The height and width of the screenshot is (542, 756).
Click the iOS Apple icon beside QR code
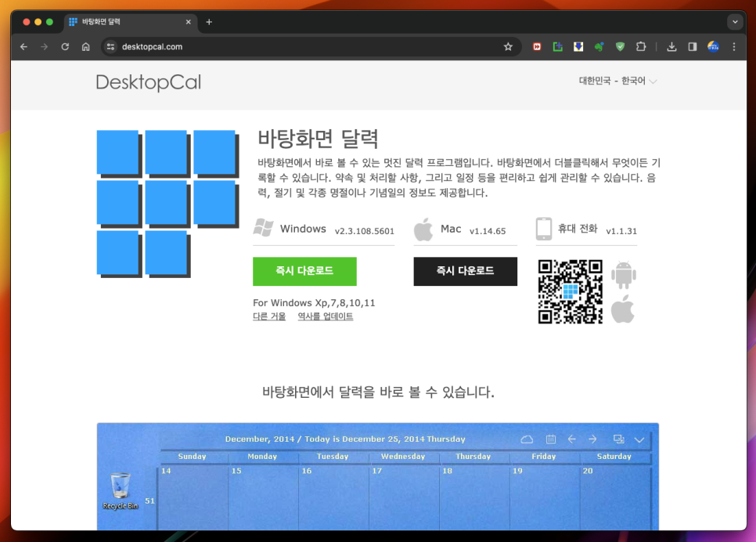point(623,310)
